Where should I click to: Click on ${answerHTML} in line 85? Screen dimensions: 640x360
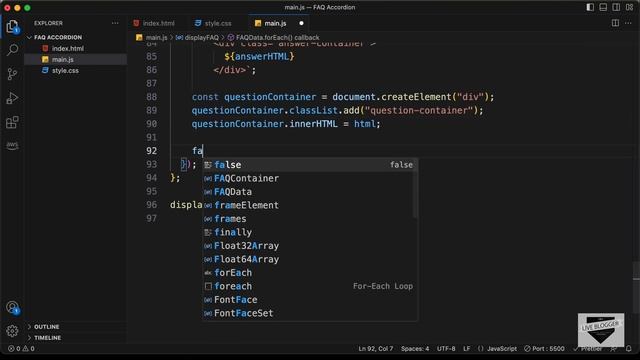pyautogui.click(x=259, y=56)
